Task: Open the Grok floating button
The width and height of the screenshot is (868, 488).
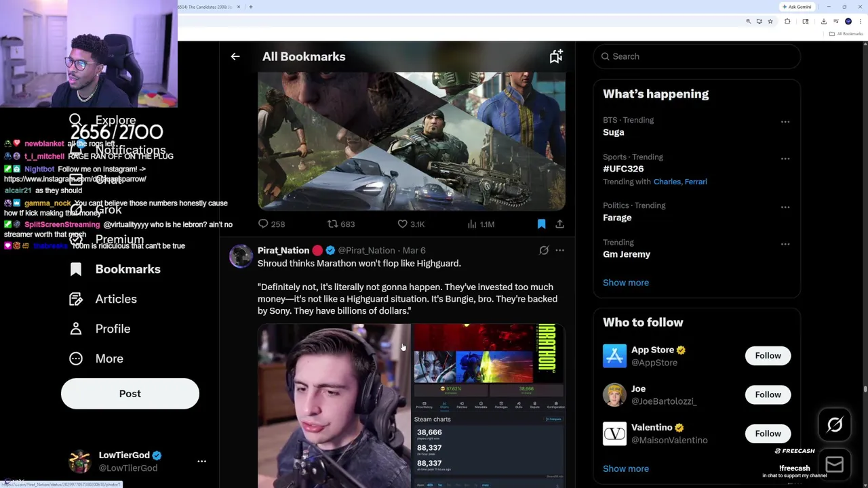Action: (x=835, y=425)
